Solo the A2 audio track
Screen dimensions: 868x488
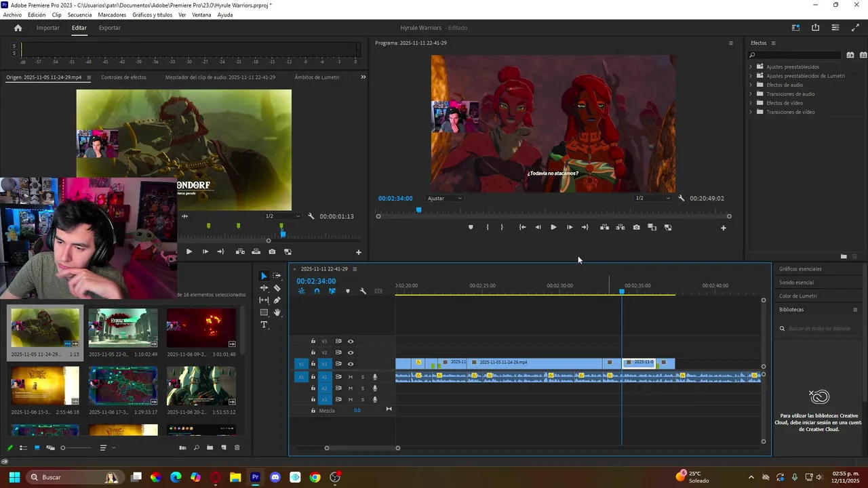click(x=362, y=388)
